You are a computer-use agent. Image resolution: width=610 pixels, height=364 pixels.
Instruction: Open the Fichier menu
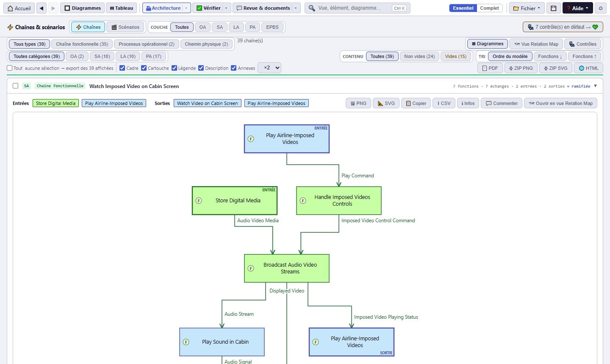[x=527, y=8]
